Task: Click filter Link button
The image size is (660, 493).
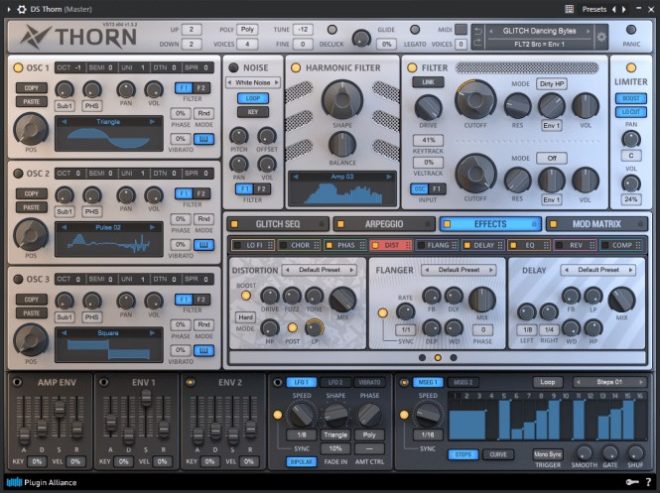Action: pyautogui.click(x=428, y=82)
